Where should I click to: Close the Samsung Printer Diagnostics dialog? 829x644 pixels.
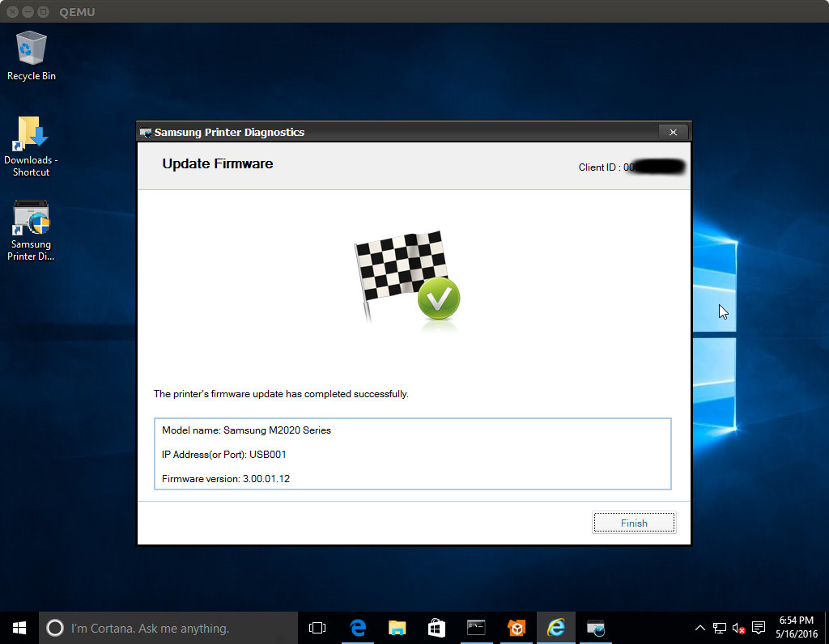pyautogui.click(x=673, y=132)
